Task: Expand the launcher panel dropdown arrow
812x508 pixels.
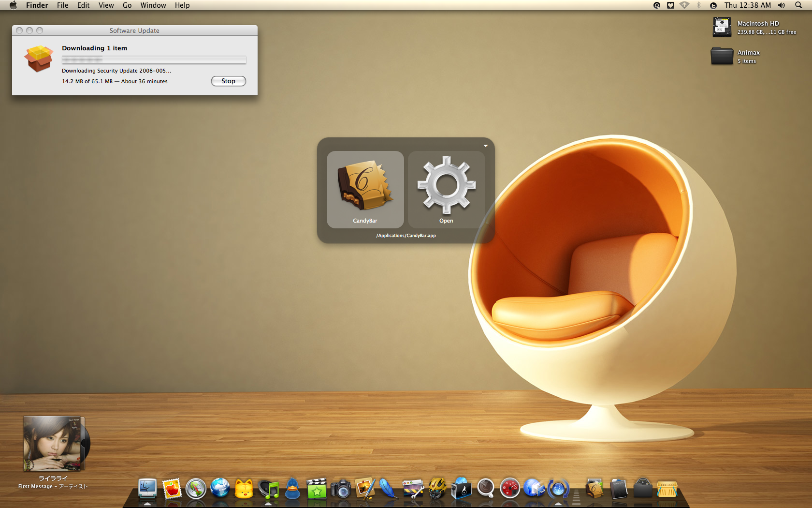Action: (486, 146)
